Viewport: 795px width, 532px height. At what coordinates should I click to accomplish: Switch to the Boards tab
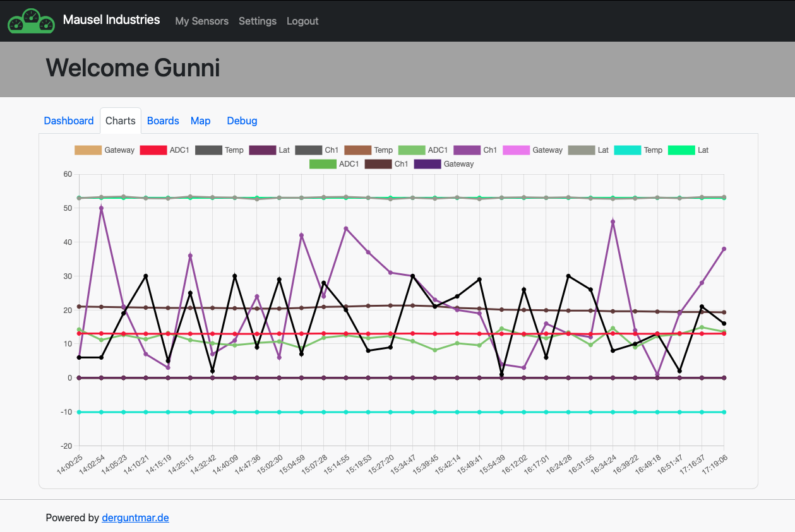pos(163,121)
